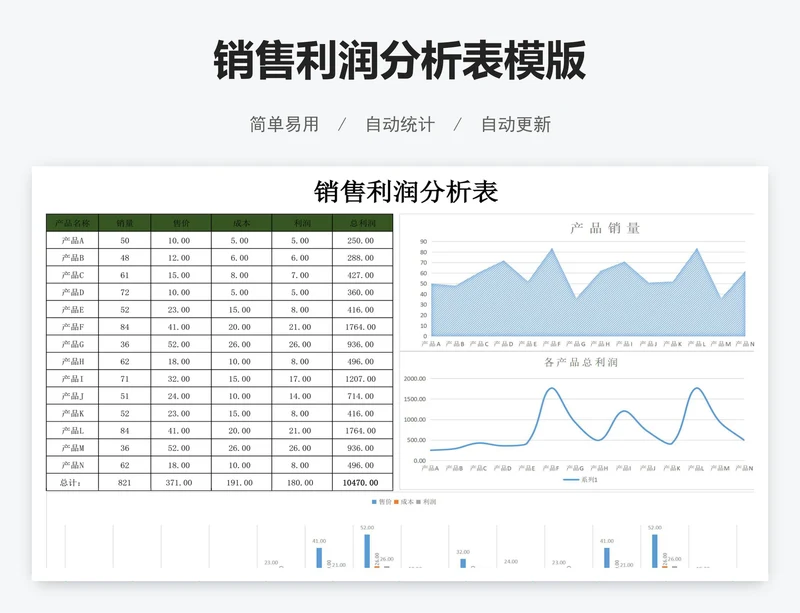Click 产品B price cell 12.00
Image resolution: width=800 pixels, height=613 pixels.
coord(181,258)
